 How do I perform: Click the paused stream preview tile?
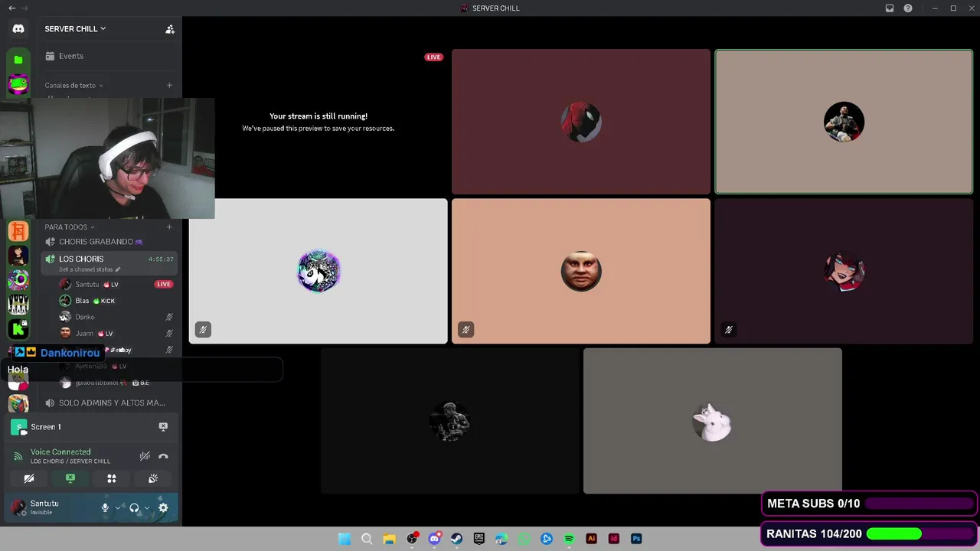pos(318,122)
